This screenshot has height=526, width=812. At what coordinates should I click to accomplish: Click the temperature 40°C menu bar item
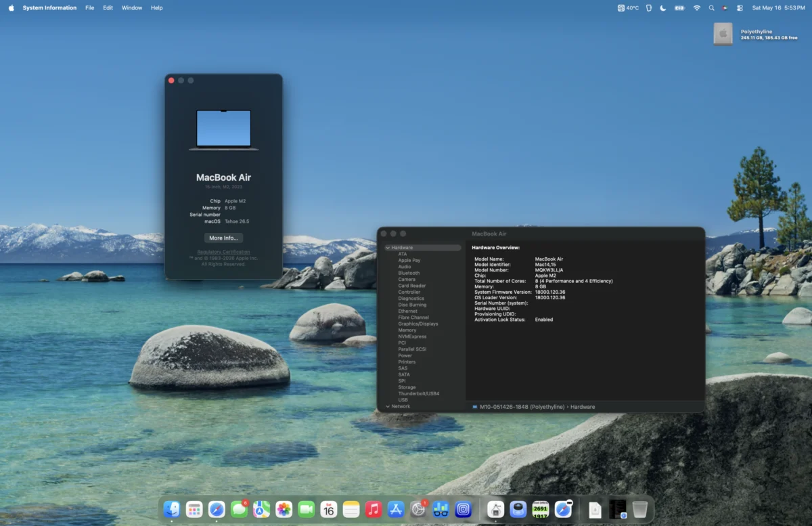click(629, 8)
